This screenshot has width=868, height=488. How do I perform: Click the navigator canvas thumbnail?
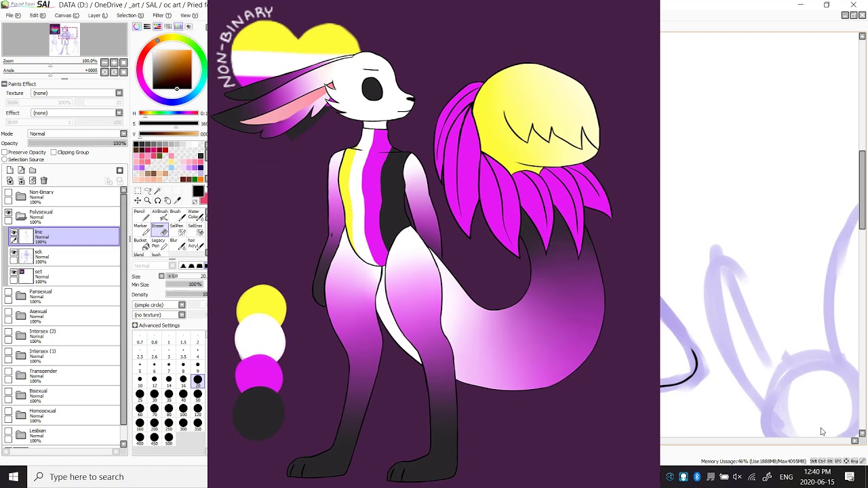64,40
